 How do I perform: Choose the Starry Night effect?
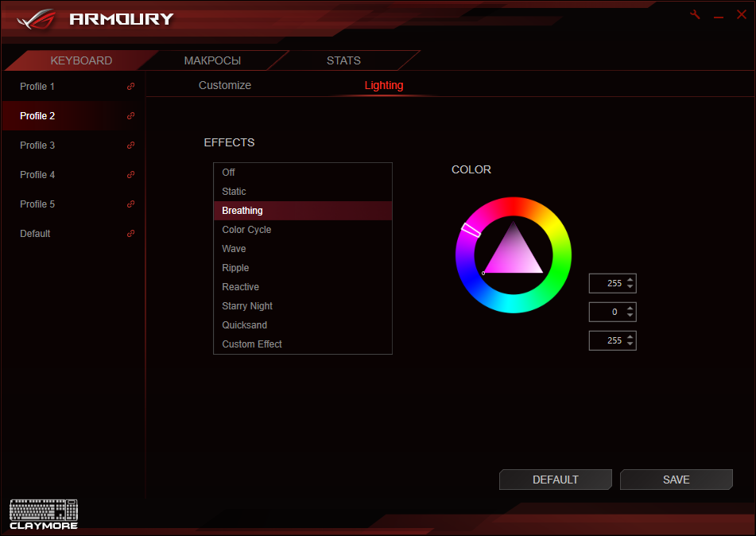[303, 306]
